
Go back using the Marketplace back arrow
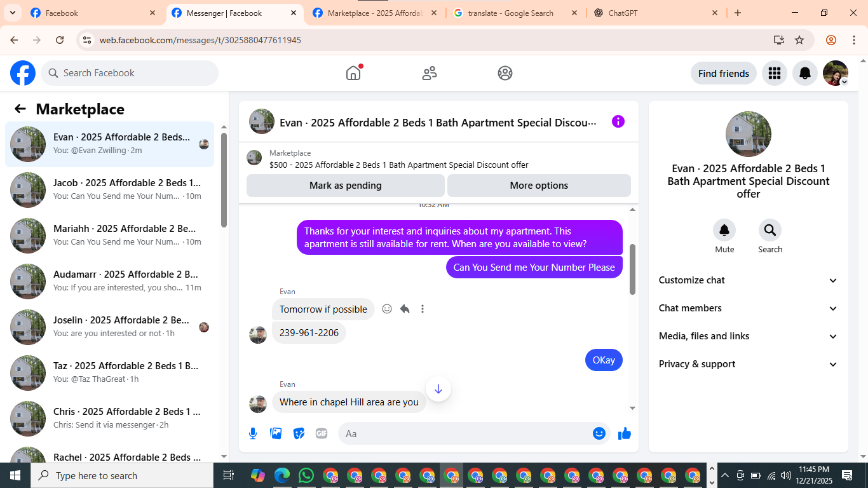[20, 109]
